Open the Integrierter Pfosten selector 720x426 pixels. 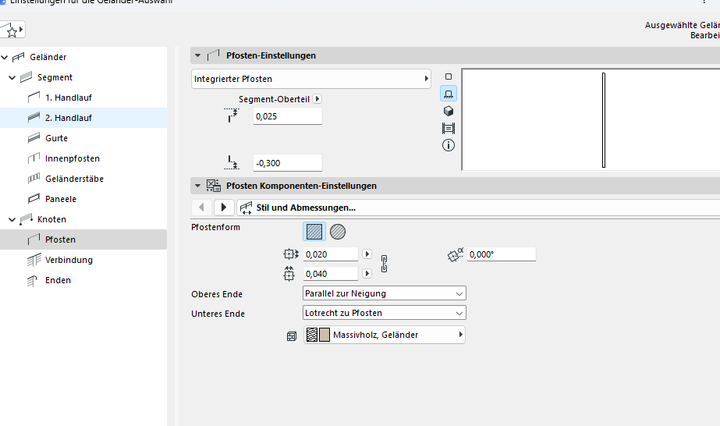pos(311,79)
